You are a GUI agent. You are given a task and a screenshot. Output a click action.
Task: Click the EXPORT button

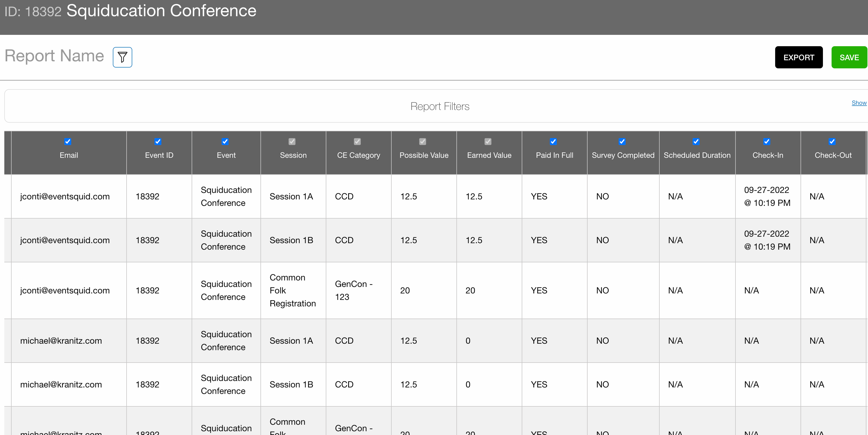point(799,57)
